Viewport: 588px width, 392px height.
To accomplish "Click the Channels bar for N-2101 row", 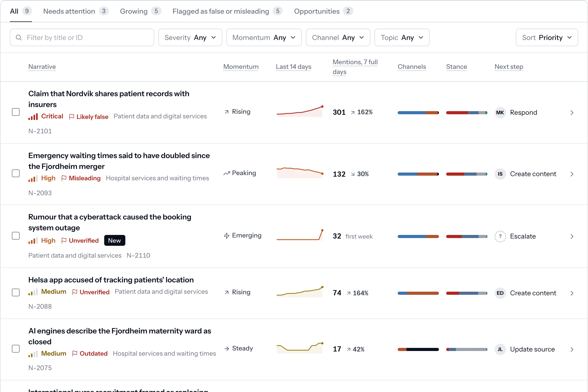I will point(418,113).
